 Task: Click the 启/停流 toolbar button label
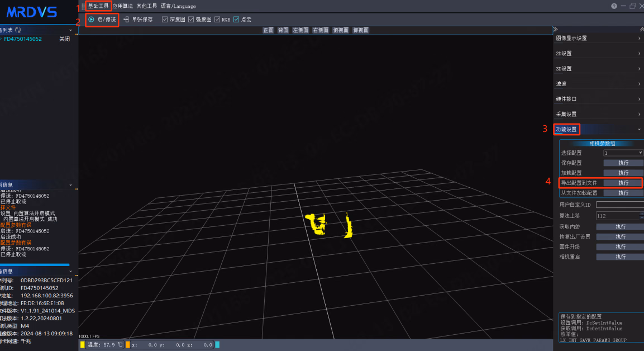(106, 20)
